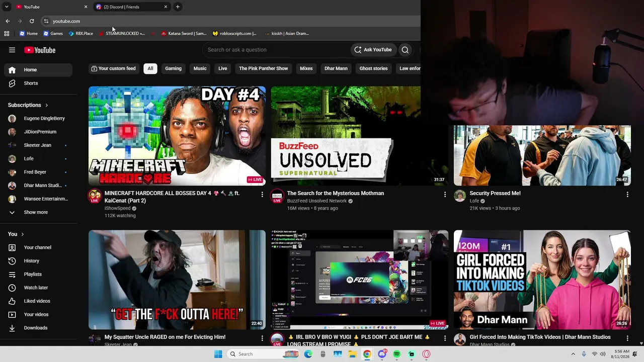Viewport: 644px width, 362px height.
Task: Open options for Security Pressed Me video
Action: (x=627, y=194)
